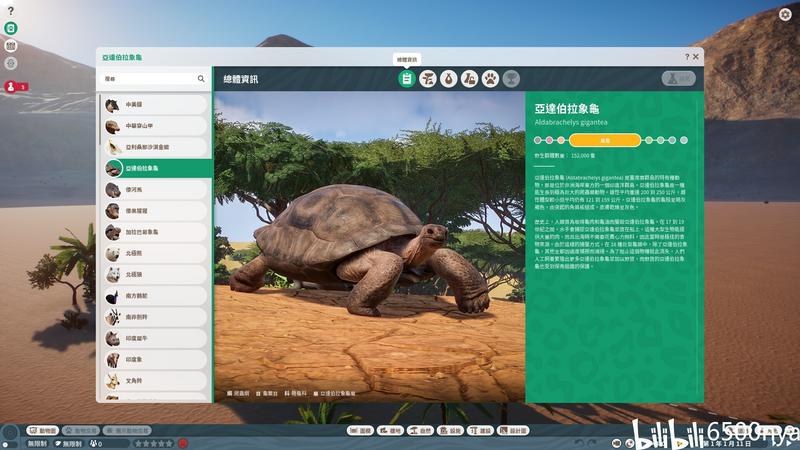The height and width of the screenshot is (450, 800).
Task: Click the last conservation status dot
Action: 684,140
